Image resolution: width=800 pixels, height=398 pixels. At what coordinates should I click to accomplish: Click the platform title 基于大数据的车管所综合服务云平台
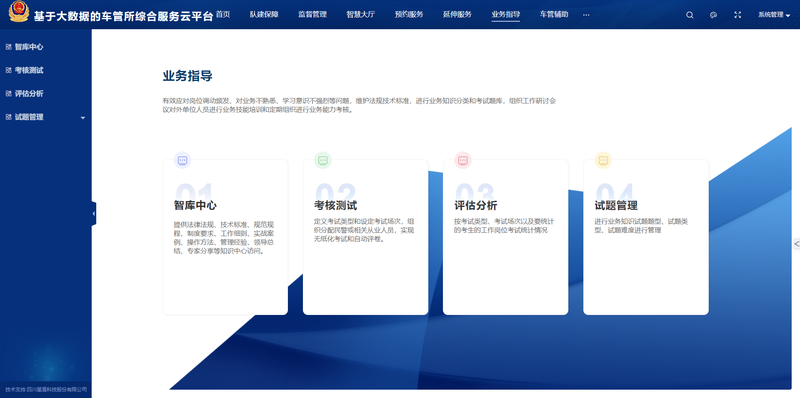tap(123, 16)
